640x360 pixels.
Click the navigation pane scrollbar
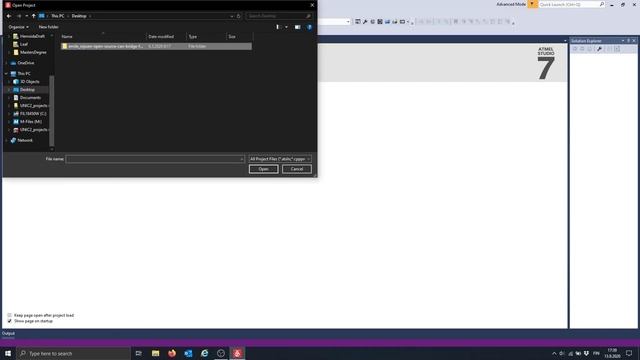[x=52, y=110]
